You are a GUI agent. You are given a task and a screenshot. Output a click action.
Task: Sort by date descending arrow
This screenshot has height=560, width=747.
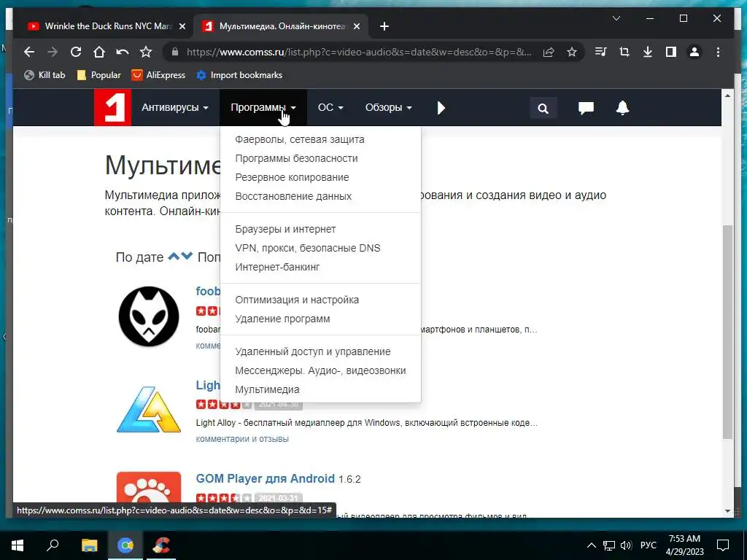[x=187, y=256]
